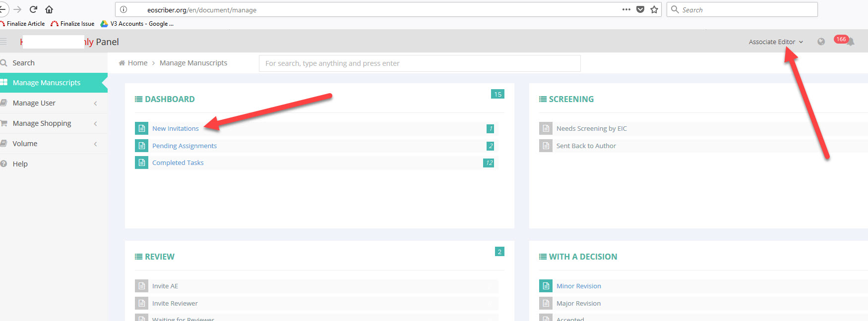Click the Invite AE document icon
Screen dimensions: 868x321
point(141,286)
